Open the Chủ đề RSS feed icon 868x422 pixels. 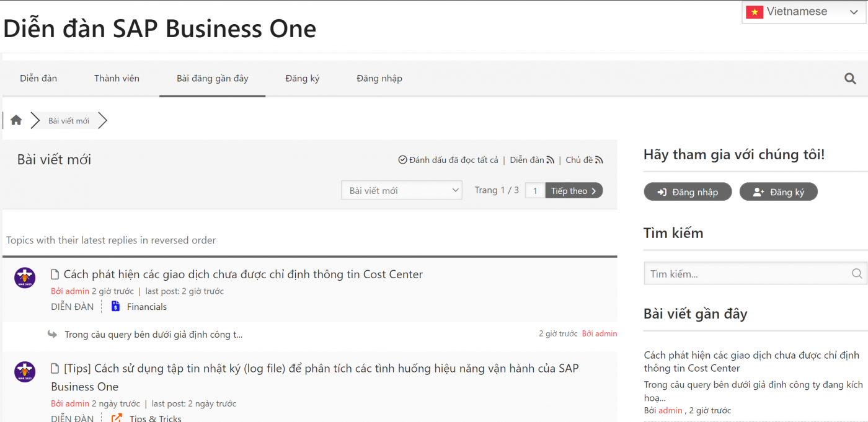(599, 160)
